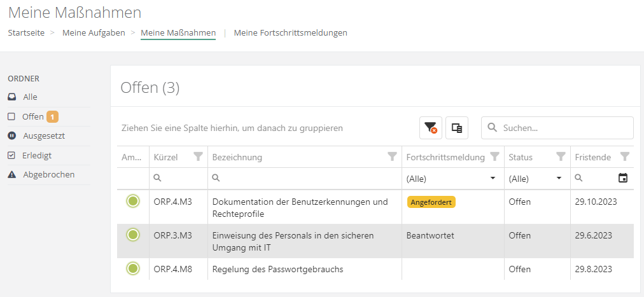This screenshot has width=644, height=297.
Task: Expand the Status (Alle) filter dropdown
Action: tap(559, 178)
